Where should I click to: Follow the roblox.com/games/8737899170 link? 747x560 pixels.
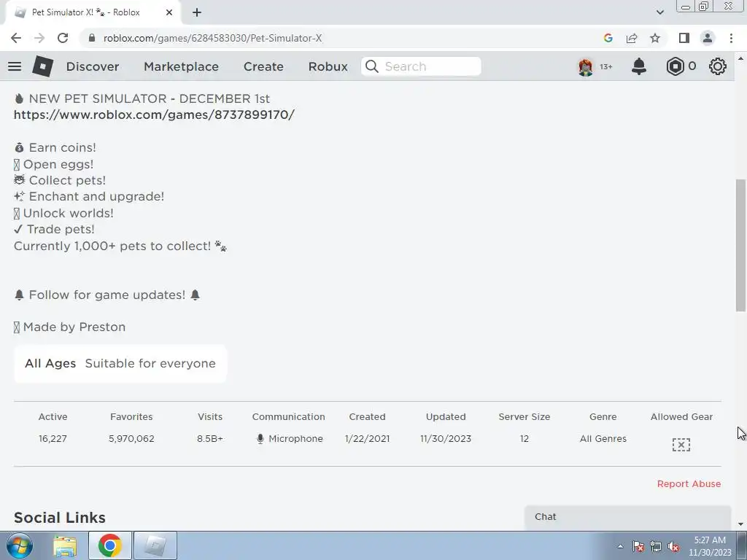(155, 114)
